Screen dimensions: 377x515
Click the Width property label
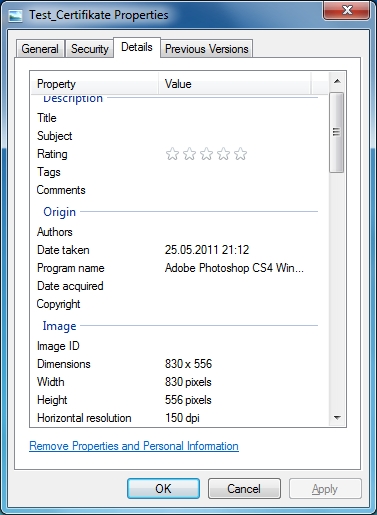coord(51,382)
